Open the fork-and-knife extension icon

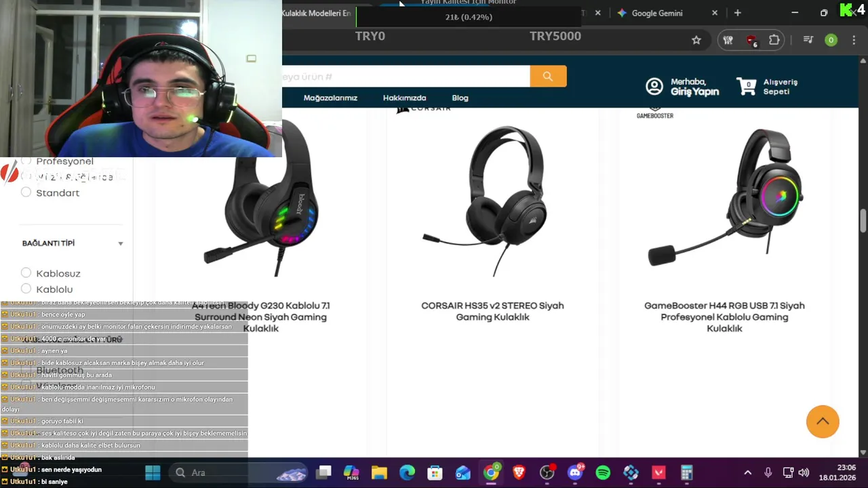(728, 40)
